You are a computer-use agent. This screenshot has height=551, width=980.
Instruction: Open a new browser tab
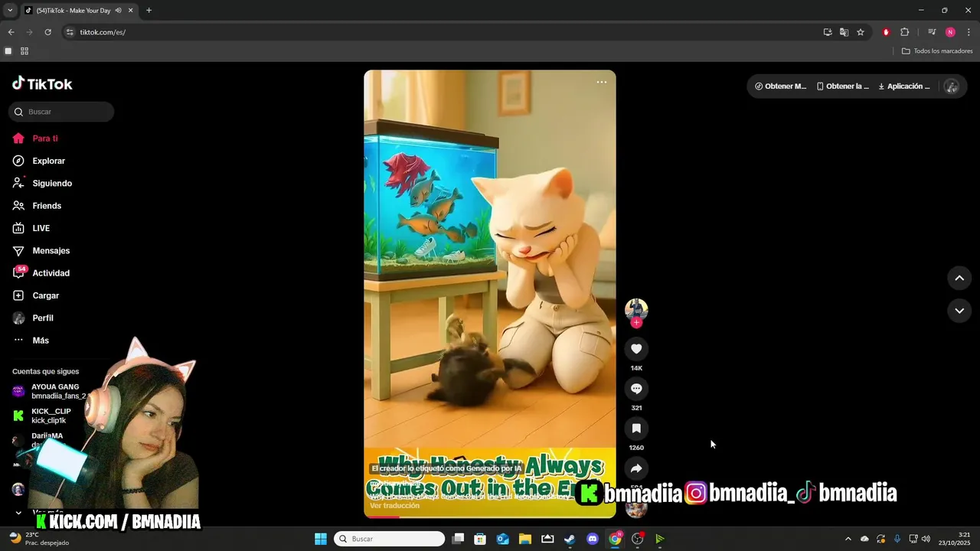click(149, 11)
